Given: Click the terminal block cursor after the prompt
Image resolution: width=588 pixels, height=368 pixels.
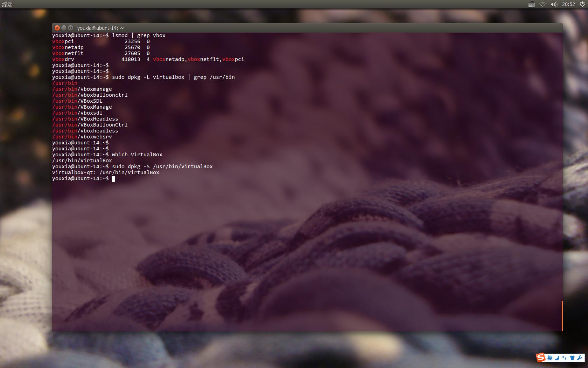Looking at the screenshot, I should pos(114,179).
